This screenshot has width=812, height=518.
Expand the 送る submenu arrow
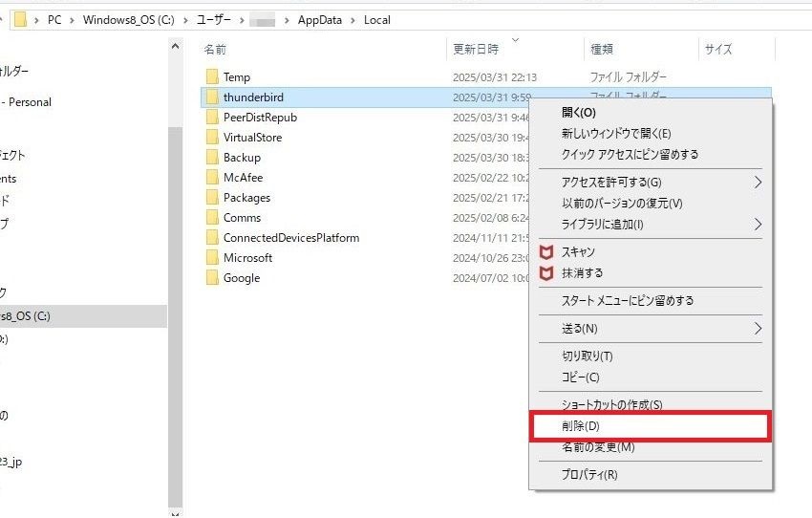[759, 329]
